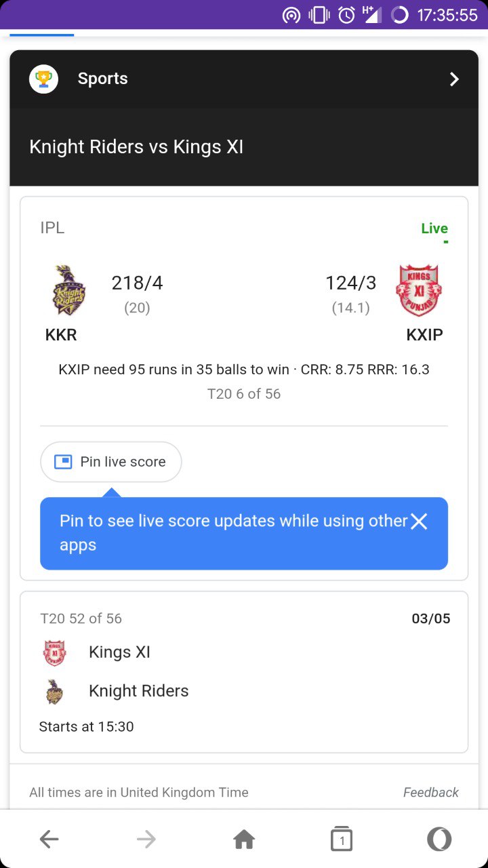This screenshot has width=488, height=868.
Task: Open the Feedback link
Action: point(431,792)
